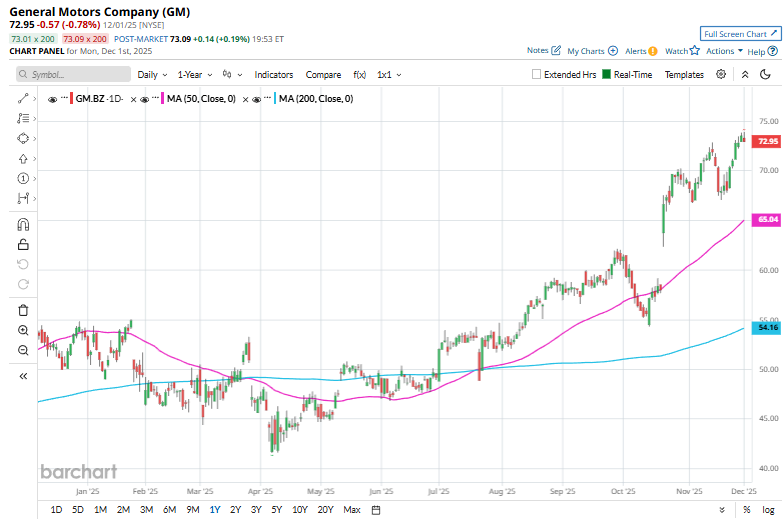Image resolution: width=783 pixels, height=527 pixels.
Task: Hide the MA (50, Close, 0) line
Action: point(145,99)
